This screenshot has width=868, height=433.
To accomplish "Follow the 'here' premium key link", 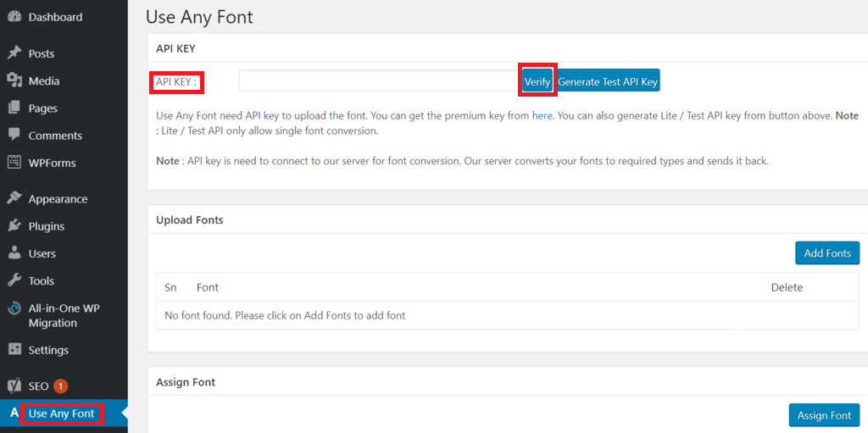I will click(542, 116).
